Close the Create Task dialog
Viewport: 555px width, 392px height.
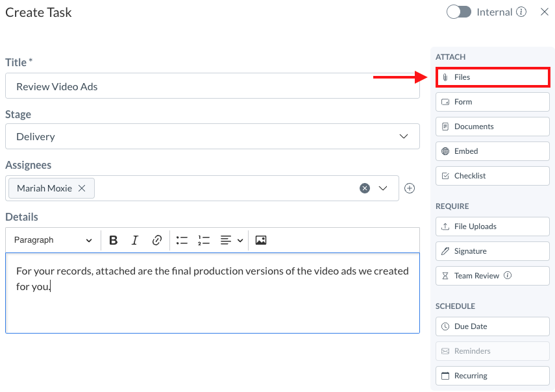coord(545,12)
